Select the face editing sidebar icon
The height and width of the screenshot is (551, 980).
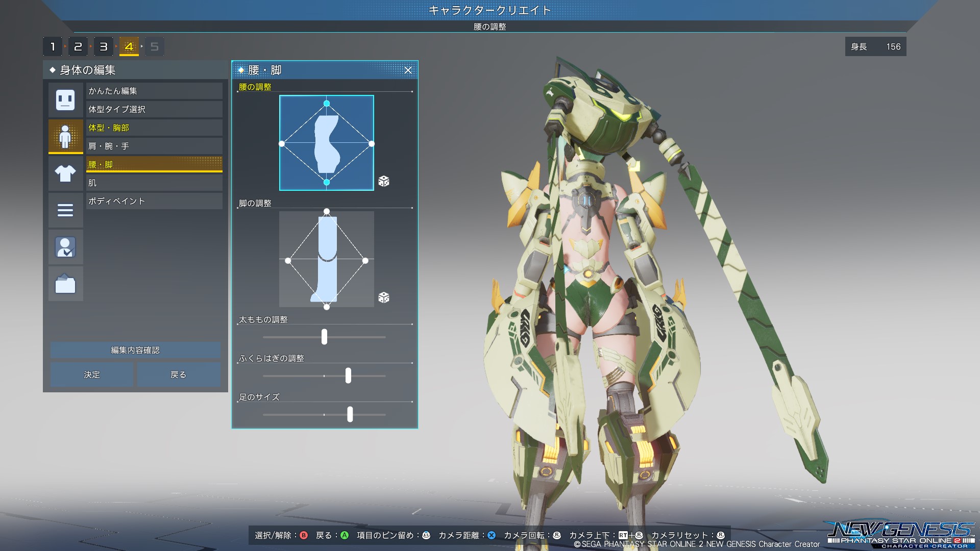point(65,99)
